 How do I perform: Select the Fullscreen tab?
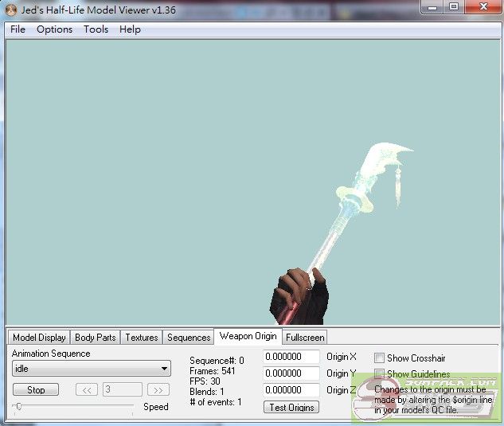point(304,338)
